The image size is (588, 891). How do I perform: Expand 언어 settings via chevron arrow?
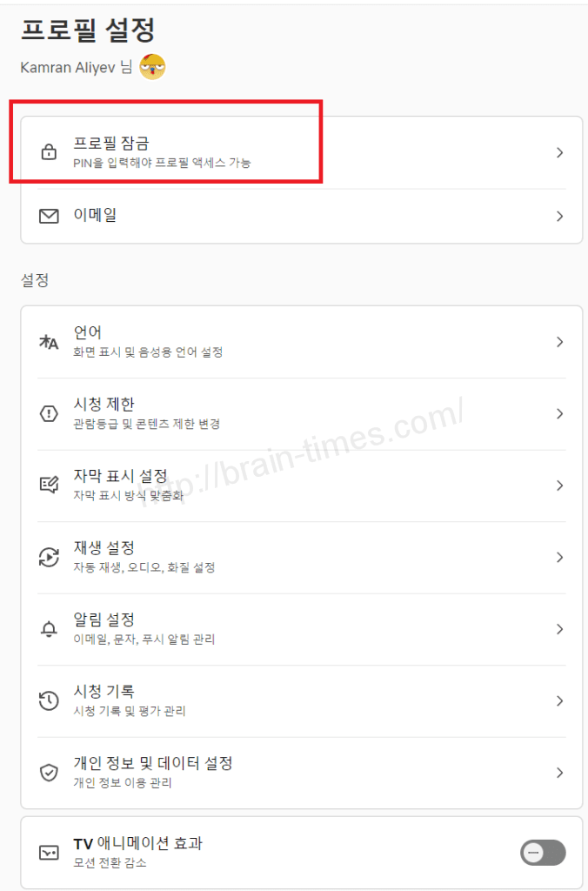(x=559, y=342)
